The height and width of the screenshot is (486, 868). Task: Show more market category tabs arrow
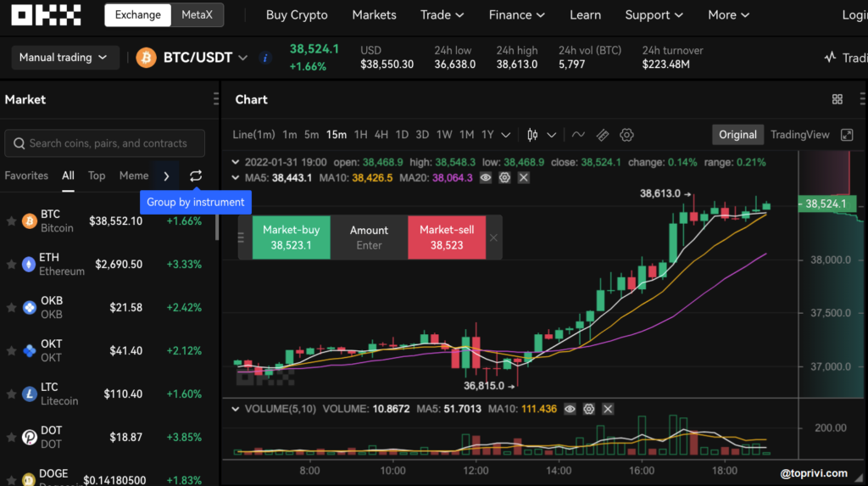pyautogui.click(x=166, y=176)
